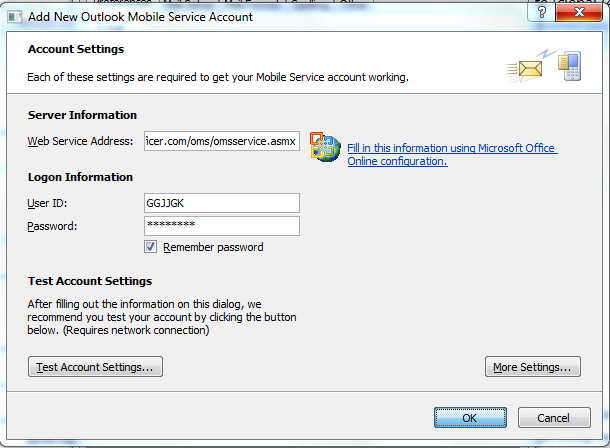This screenshot has width=610, height=448.
Task: Click the User ID label
Action: coord(47,203)
